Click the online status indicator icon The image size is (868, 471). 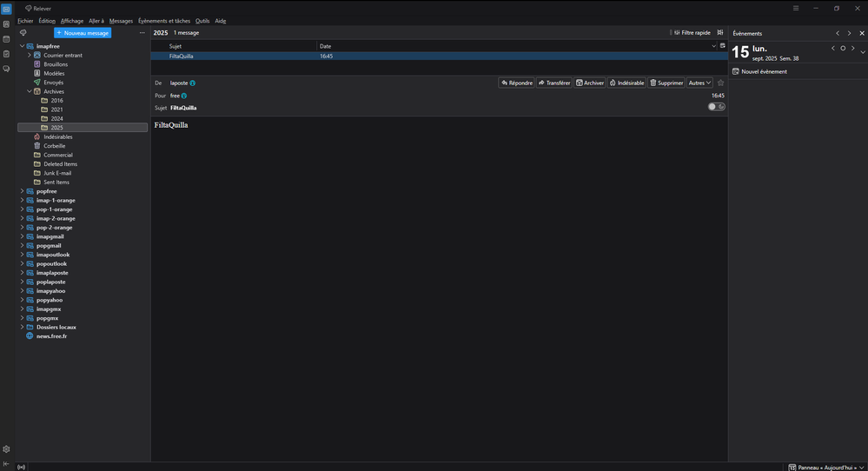point(22,467)
